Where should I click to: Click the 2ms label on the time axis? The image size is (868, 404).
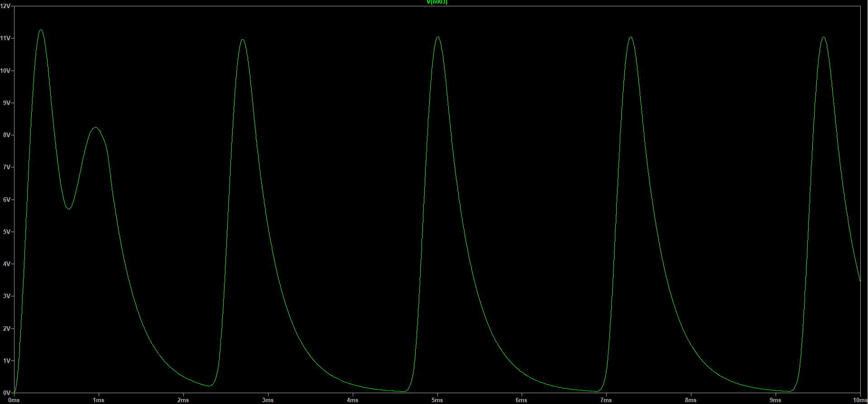[183, 400]
